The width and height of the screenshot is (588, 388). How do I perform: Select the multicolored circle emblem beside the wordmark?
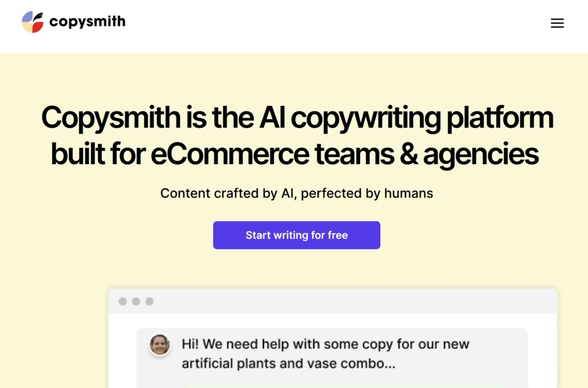tap(32, 22)
